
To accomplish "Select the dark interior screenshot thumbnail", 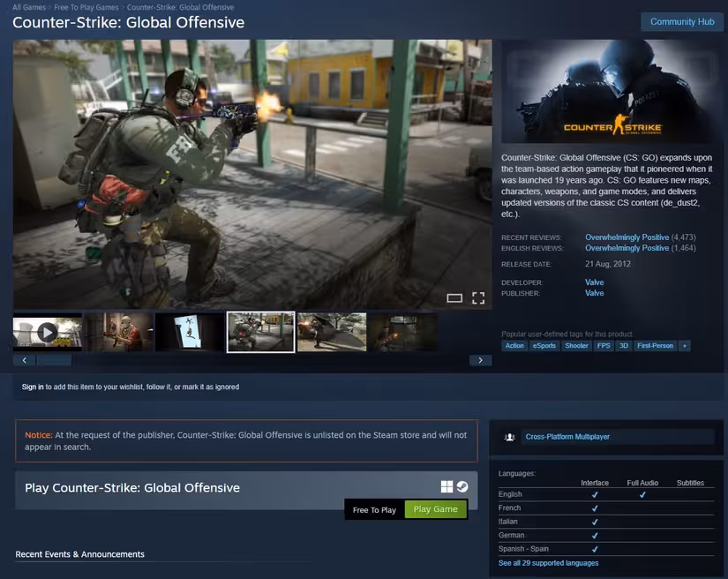I will [x=402, y=332].
